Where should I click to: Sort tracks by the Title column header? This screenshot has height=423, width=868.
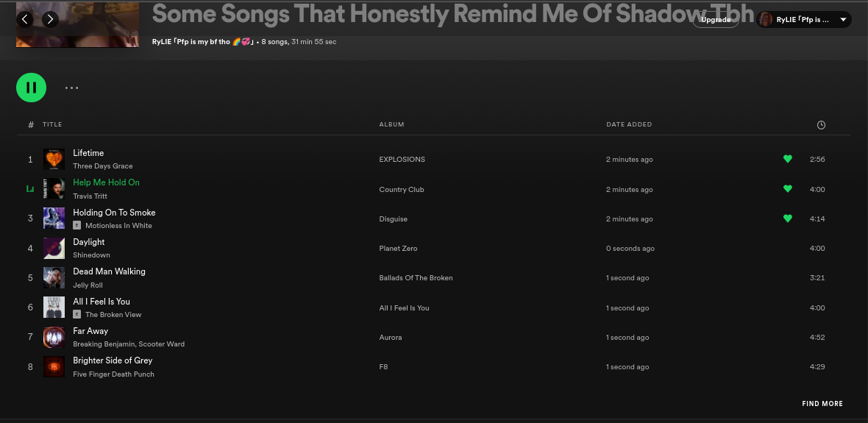pyautogui.click(x=52, y=125)
